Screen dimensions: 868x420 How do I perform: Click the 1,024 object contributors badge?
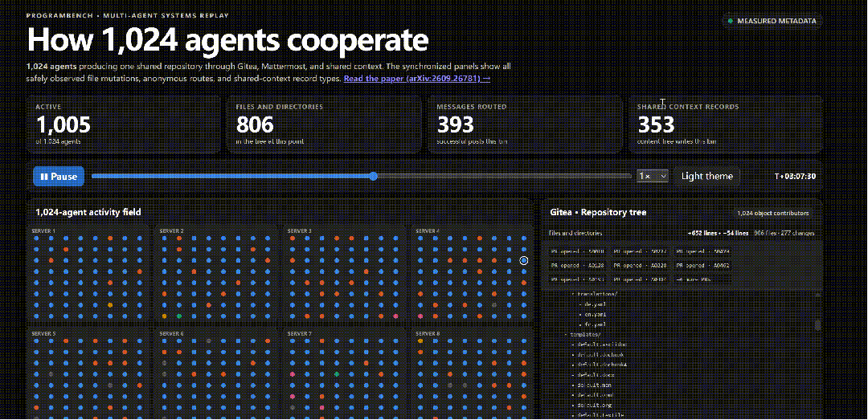click(773, 213)
